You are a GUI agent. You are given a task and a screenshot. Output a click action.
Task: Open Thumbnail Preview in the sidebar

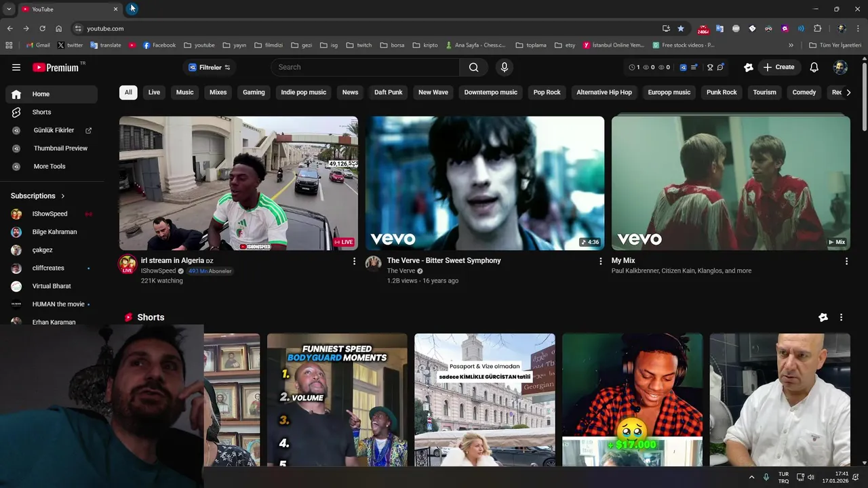52,148
